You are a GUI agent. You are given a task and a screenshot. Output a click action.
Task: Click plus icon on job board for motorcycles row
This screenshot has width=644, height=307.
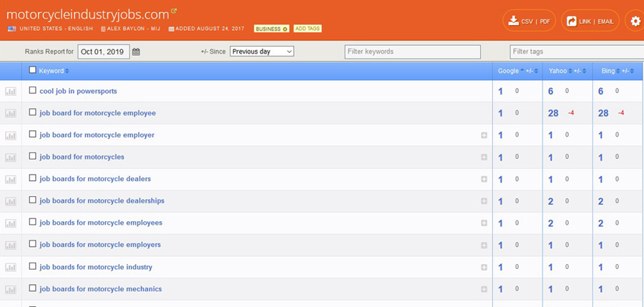[x=484, y=157]
